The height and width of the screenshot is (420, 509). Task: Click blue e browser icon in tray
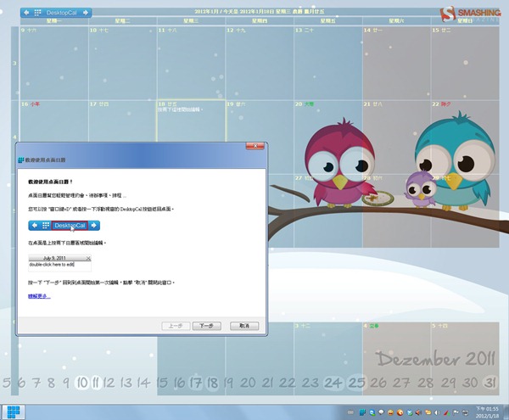(x=372, y=412)
